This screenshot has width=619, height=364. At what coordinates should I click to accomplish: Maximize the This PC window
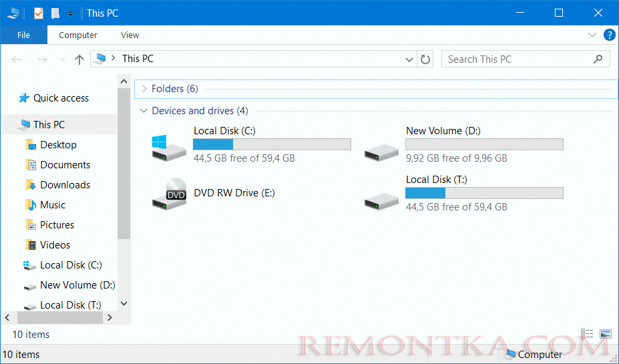[x=559, y=13]
